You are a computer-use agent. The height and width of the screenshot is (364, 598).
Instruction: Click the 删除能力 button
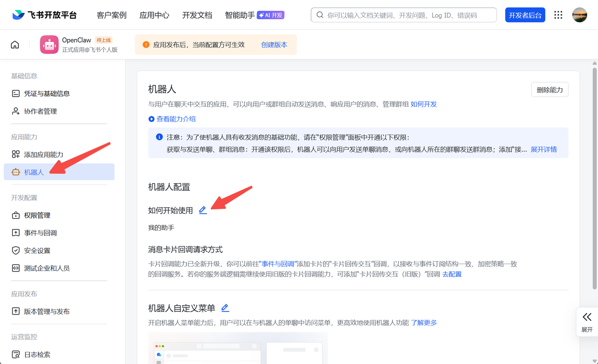(549, 90)
